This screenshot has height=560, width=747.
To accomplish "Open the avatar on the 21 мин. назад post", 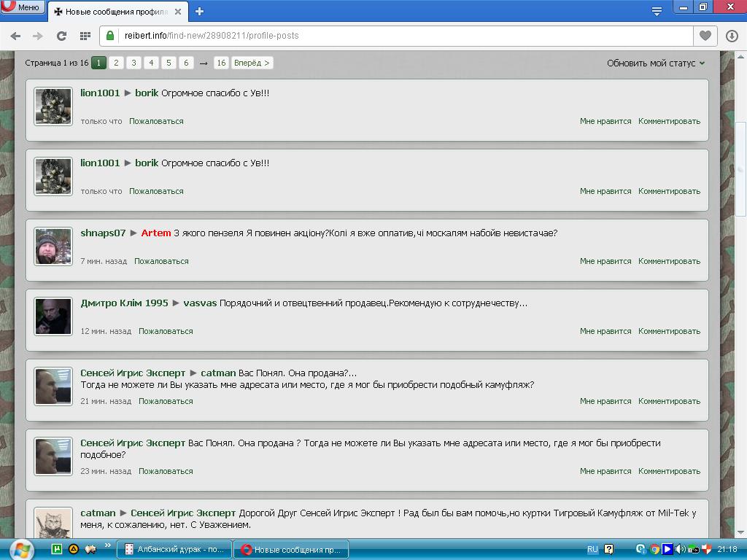I will coord(53,386).
